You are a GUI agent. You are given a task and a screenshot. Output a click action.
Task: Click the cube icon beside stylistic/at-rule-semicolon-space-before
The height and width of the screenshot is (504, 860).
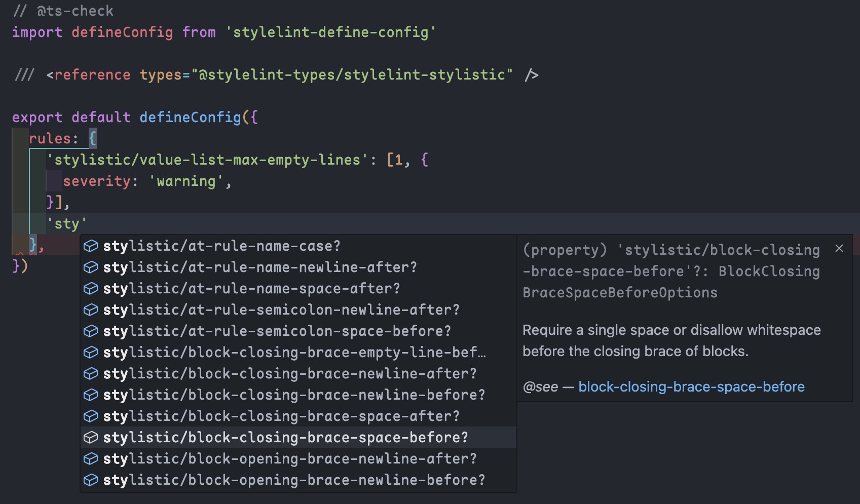91,331
